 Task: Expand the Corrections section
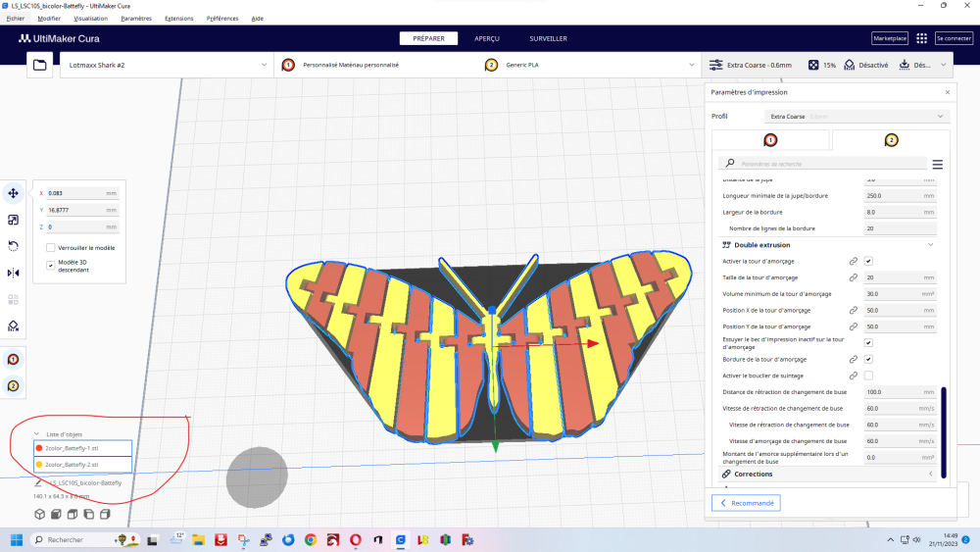(930, 474)
